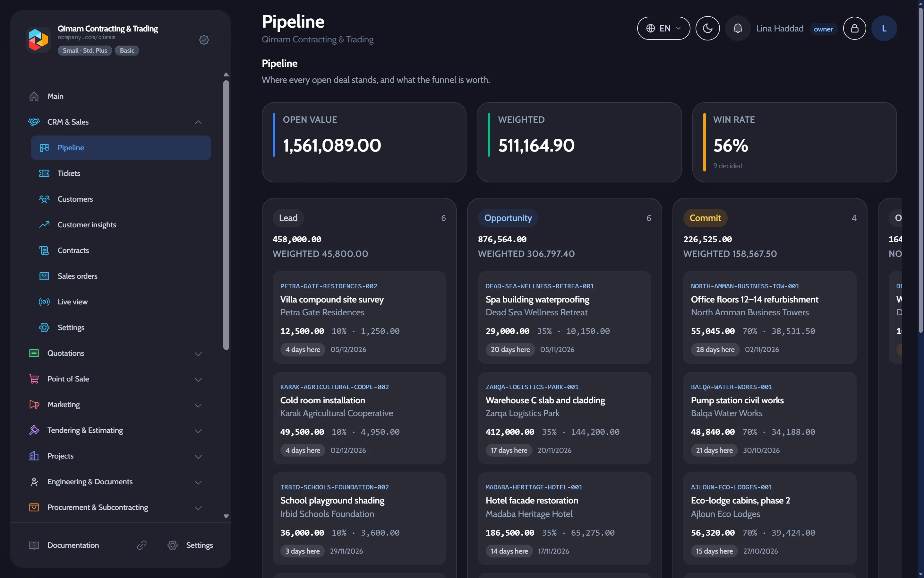Click the Customer insights chart icon
This screenshot has height=578, width=924.
tap(44, 225)
